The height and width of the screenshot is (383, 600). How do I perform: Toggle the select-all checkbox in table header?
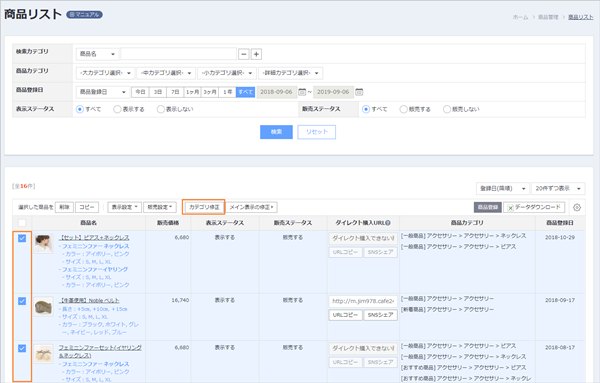(x=22, y=223)
